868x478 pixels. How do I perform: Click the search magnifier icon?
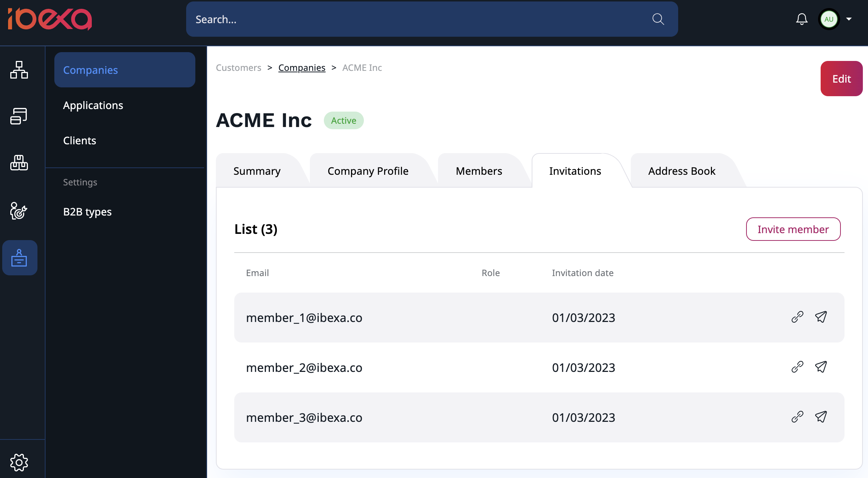[x=658, y=19]
